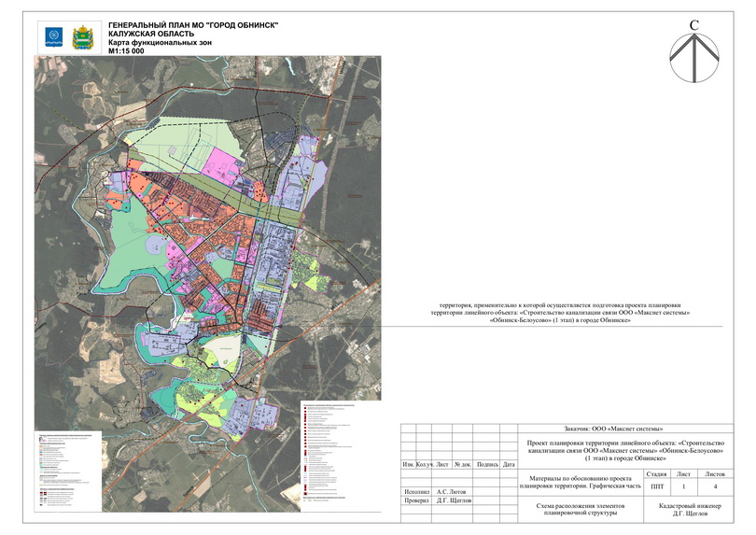Click the "Подпись" column header

(x=486, y=464)
